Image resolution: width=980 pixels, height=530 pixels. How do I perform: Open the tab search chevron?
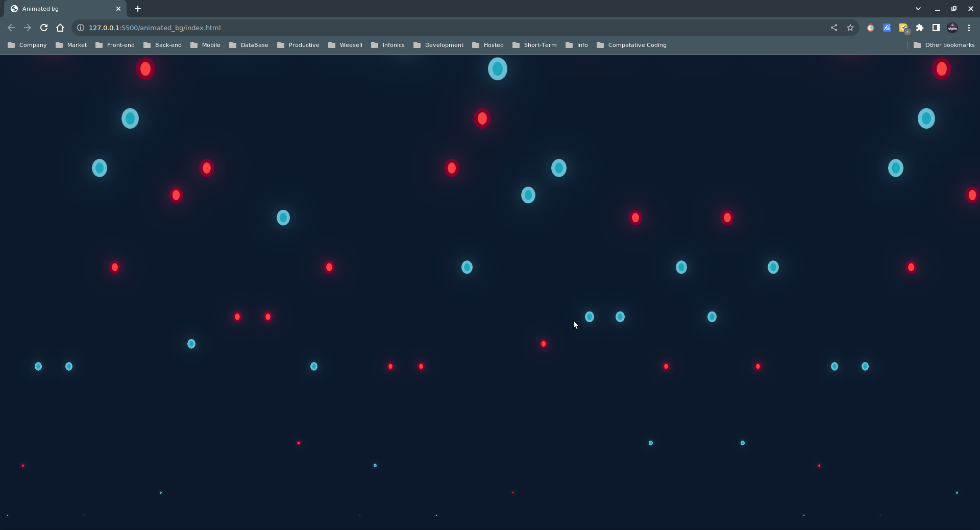918,8
